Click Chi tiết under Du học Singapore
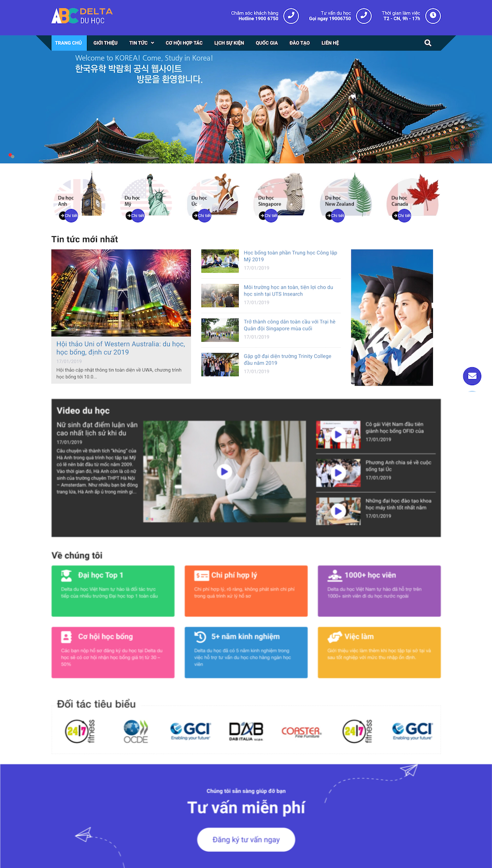Image resolution: width=492 pixels, height=868 pixels. coord(269,215)
